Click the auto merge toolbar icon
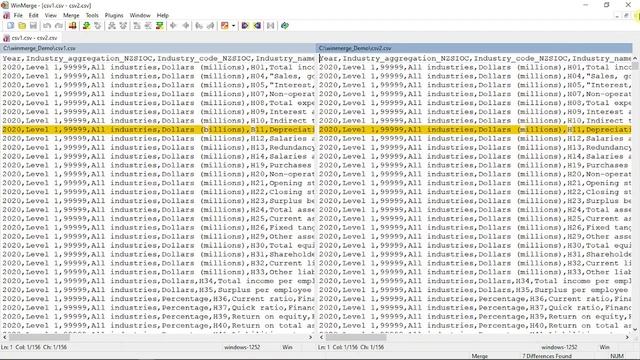640x360 pixels. [271, 26]
